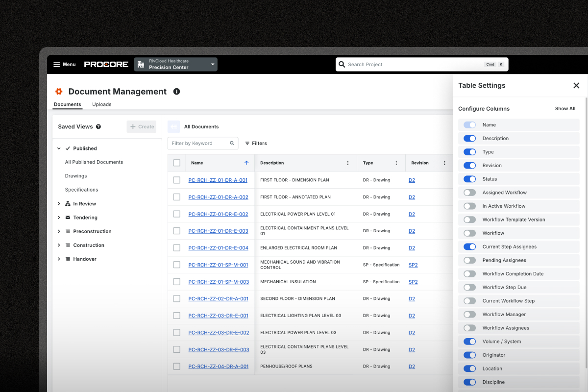Open document PC-RCH-ZZ-03-DR-E-003

pos(219,350)
